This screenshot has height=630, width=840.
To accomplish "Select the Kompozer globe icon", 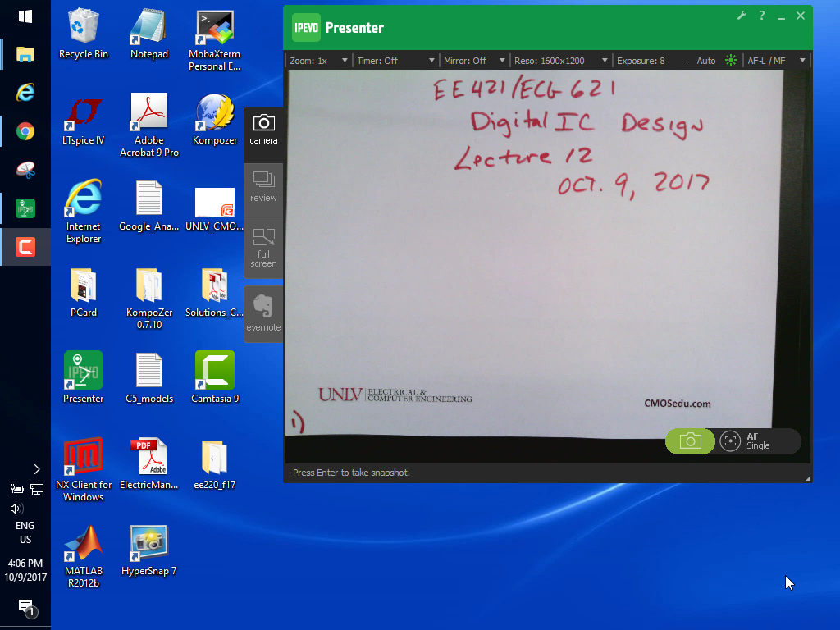I will point(214,120).
